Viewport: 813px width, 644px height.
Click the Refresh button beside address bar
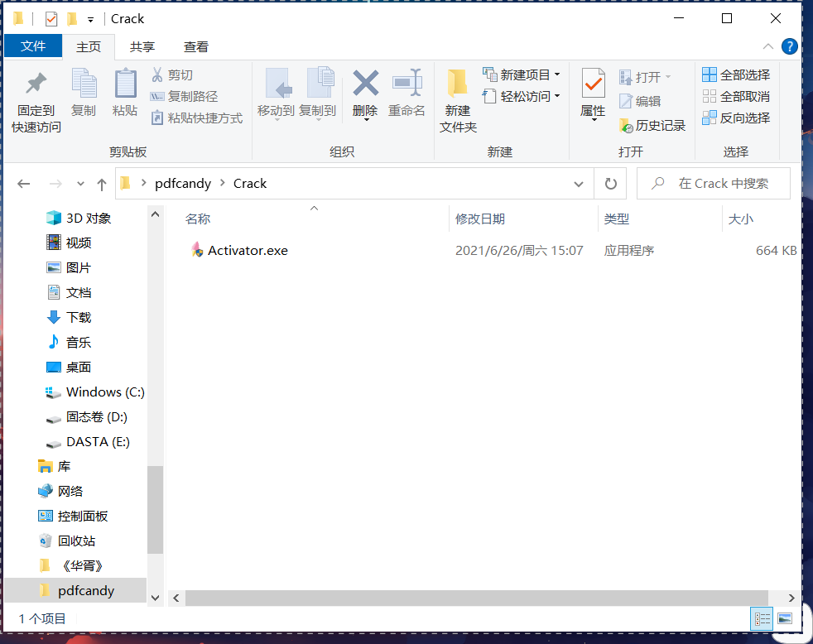[x=611, y=184]
